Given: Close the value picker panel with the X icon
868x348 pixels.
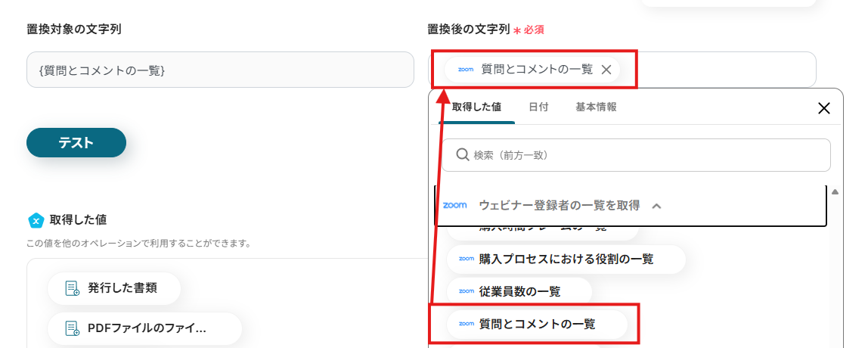Looking at the screenshot, I should coord(824,108).
